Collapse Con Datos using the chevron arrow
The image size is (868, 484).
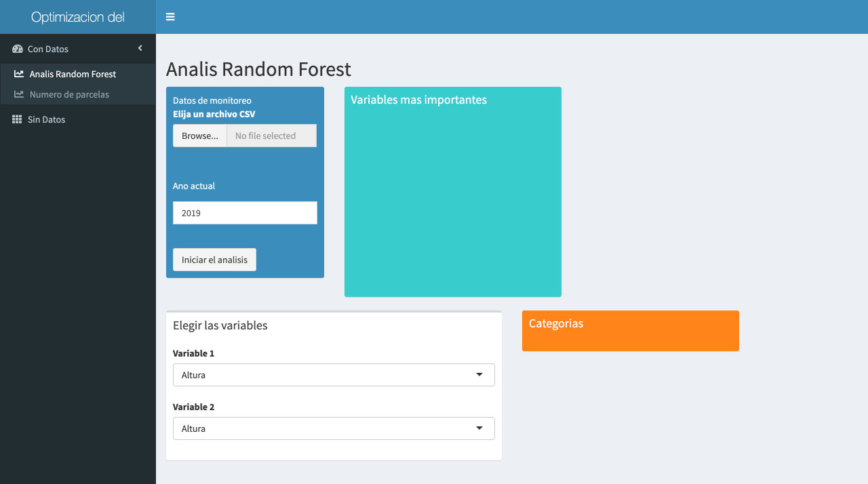[x=140, y=48]
